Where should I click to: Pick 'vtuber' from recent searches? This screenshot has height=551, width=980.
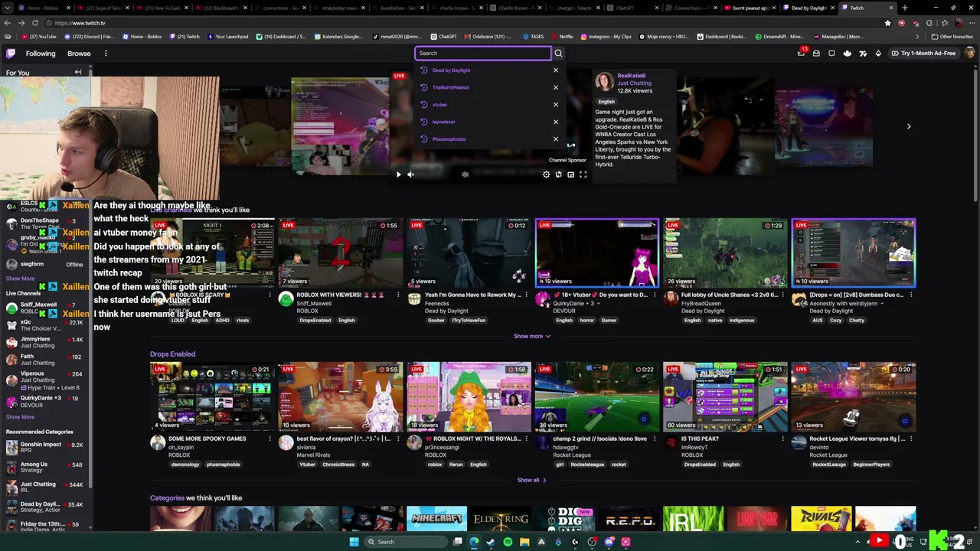point(439,105)
